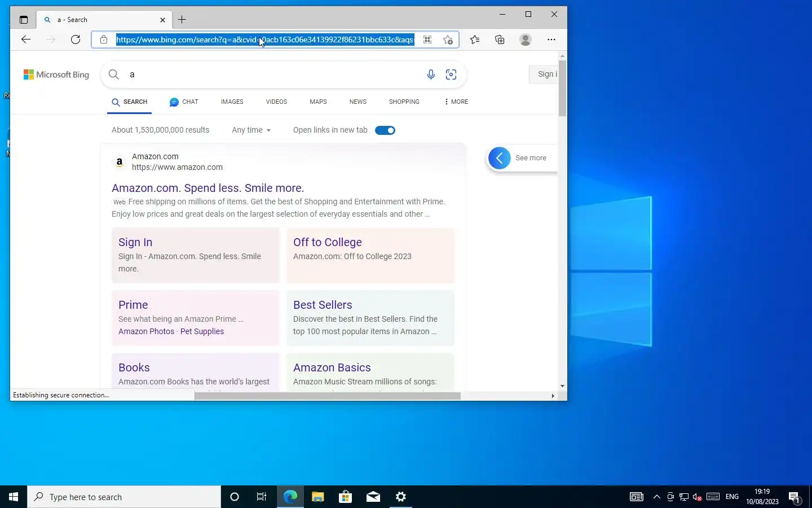Click the Bing search query field

[x=273, y=75]
